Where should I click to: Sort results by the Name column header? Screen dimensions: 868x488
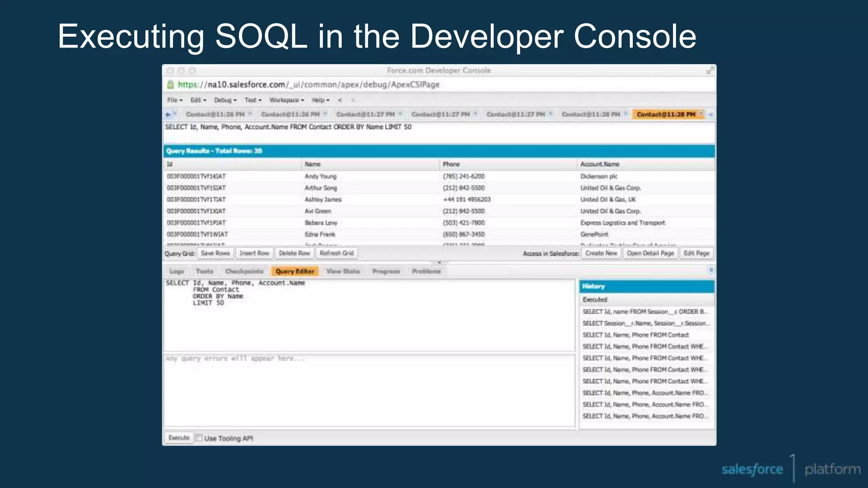pos(370,164)
